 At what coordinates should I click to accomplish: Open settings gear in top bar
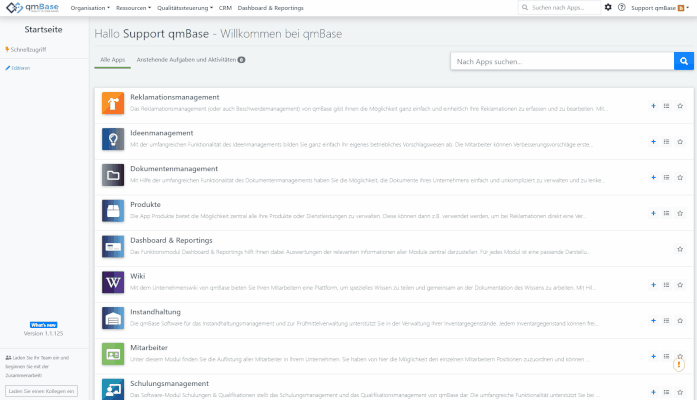click(x=608, y=7)
